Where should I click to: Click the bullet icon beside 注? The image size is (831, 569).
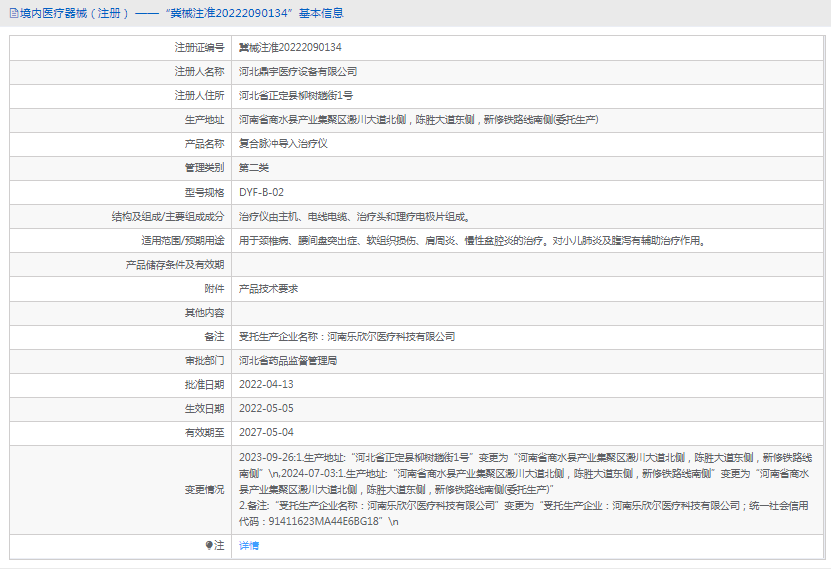pyautogui.click(x=209, y=545)
